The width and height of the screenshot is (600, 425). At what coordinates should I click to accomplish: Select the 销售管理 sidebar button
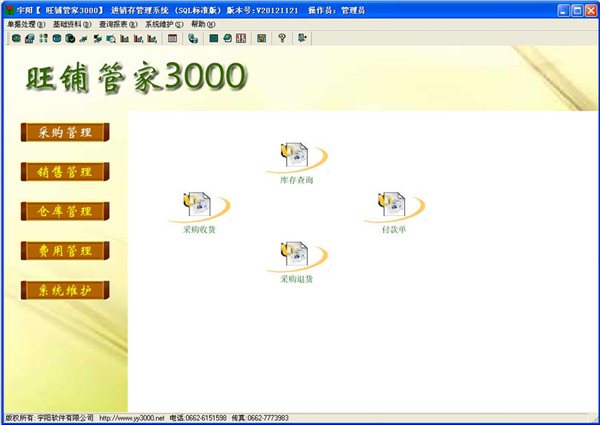(x=65, y=172)
